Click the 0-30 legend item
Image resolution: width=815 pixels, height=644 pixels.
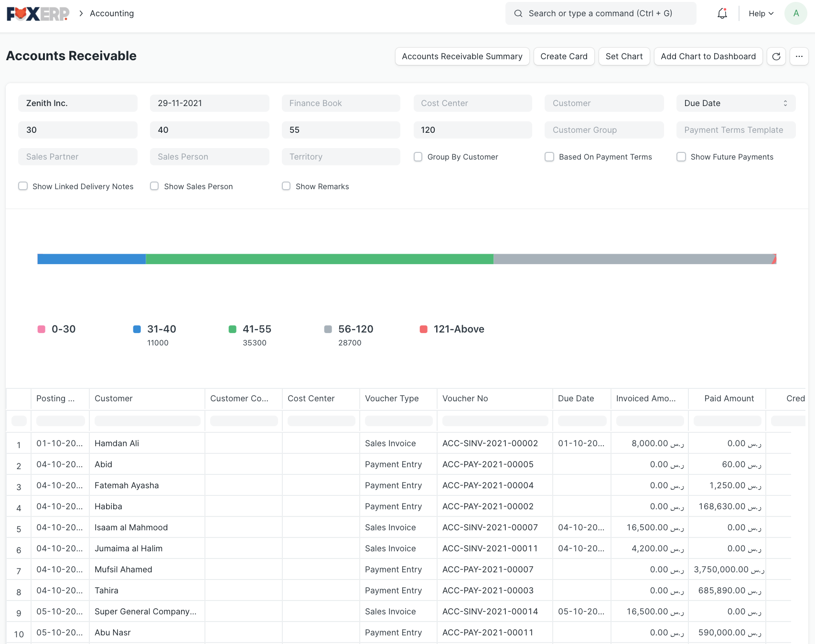[x=57, y=329]
